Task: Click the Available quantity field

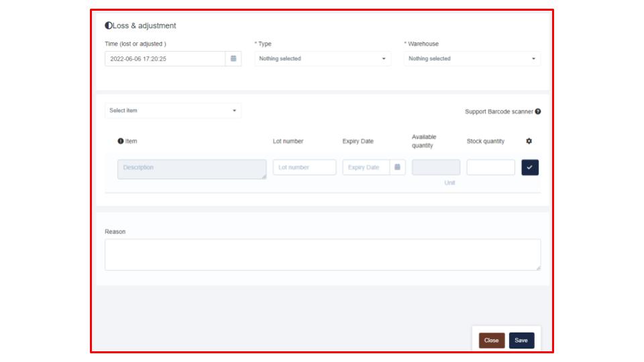Action: pos(435,168)
